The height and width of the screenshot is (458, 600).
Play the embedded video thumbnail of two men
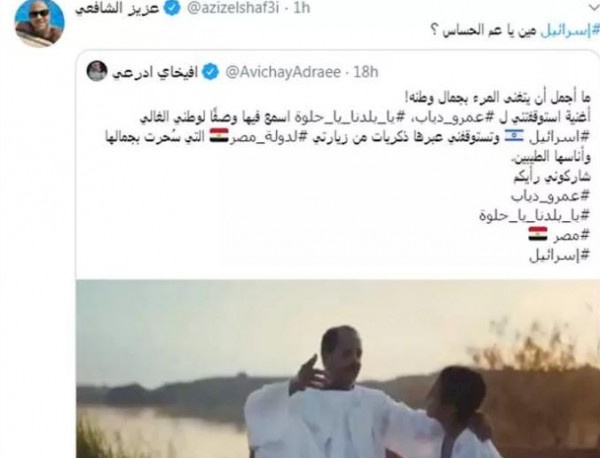[x=338, y=368]
